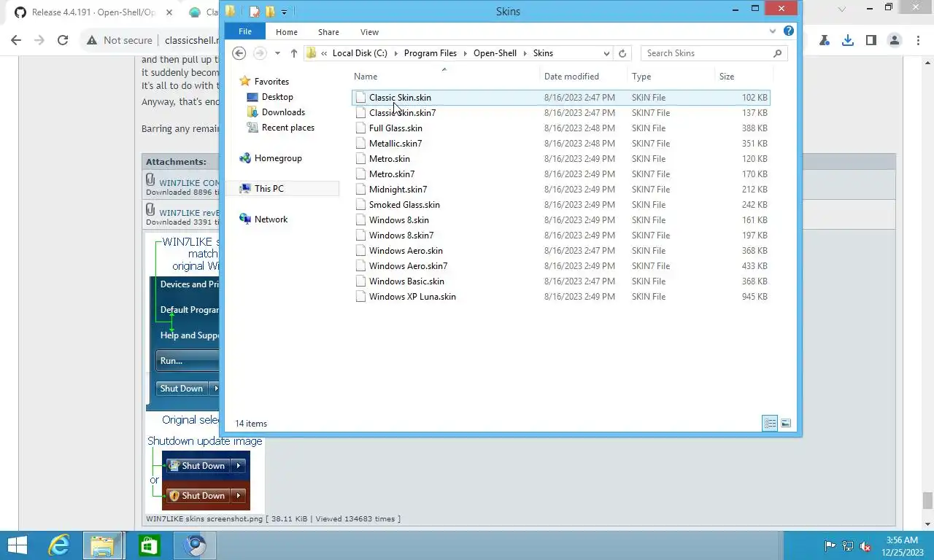Open Windows Start button
The width and height of the screenshot is (934, 560).
click(16, 545)
